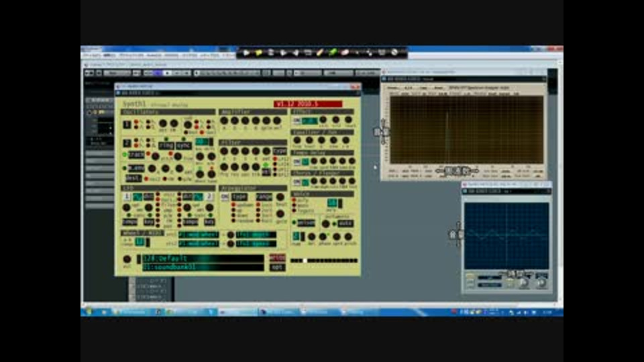
Task: Click the Filter type button
Action: click(x=280, y=151)
